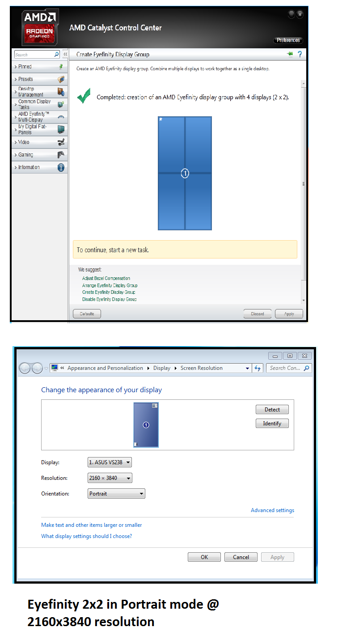Viewport: 338px width, 644px height.
Task: Open the address bar history dropdown arrow
Action: [247, 368]
